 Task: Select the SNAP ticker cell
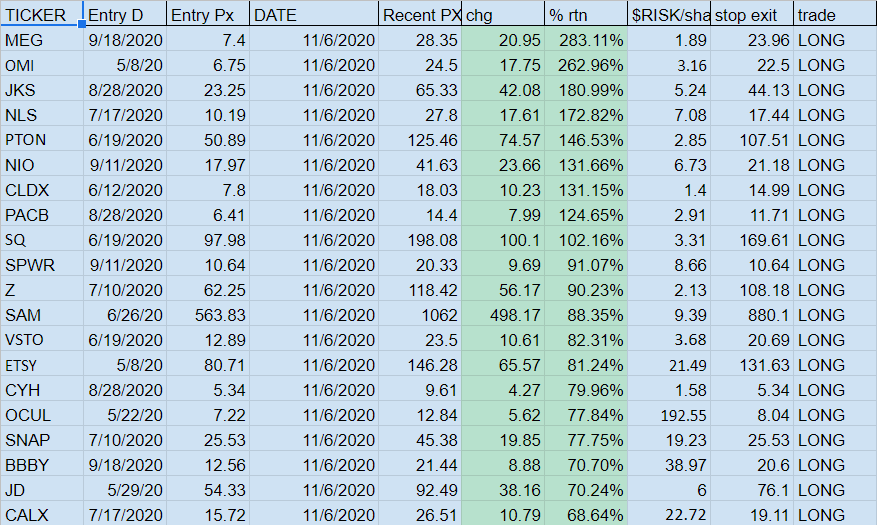[42, 440]
